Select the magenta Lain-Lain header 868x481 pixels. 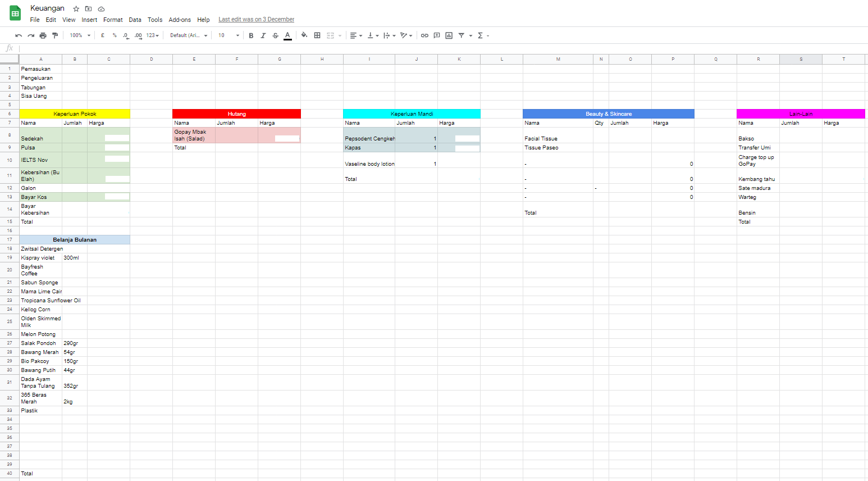click(801, 114)
